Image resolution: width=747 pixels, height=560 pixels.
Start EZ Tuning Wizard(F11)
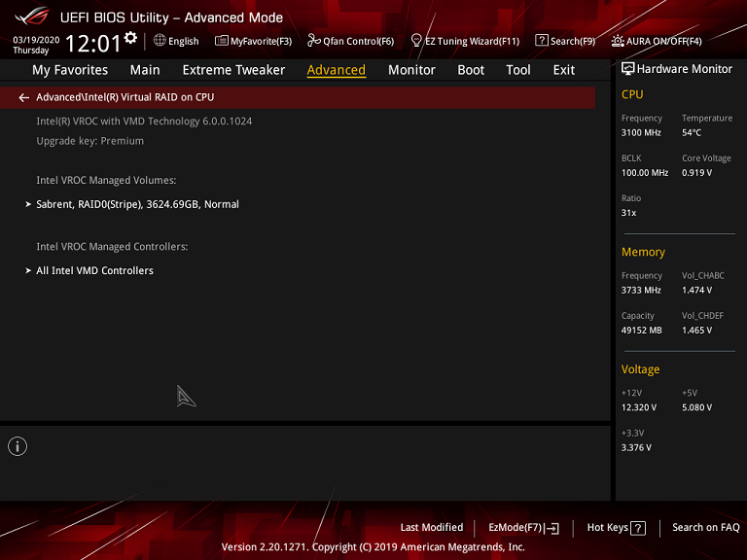pyautogui.click(x=472, y=42)
